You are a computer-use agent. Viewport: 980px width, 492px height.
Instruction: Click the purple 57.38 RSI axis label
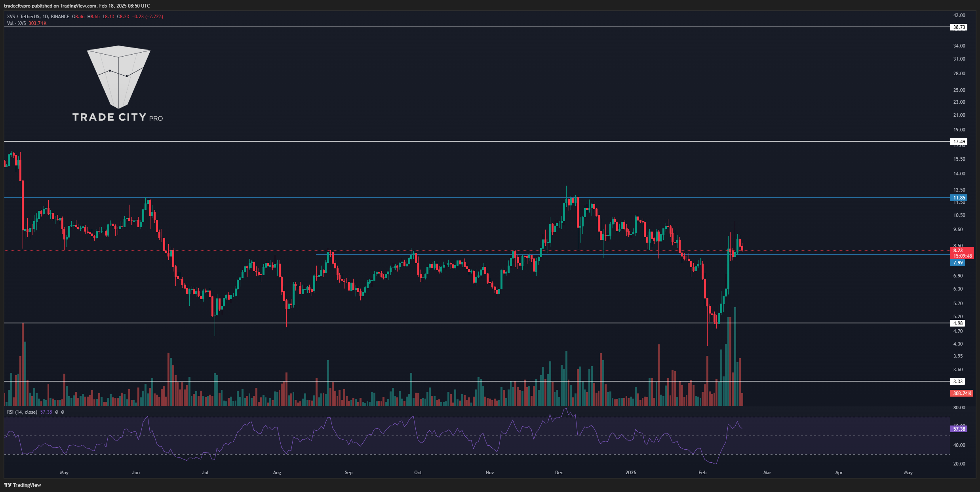959,429
